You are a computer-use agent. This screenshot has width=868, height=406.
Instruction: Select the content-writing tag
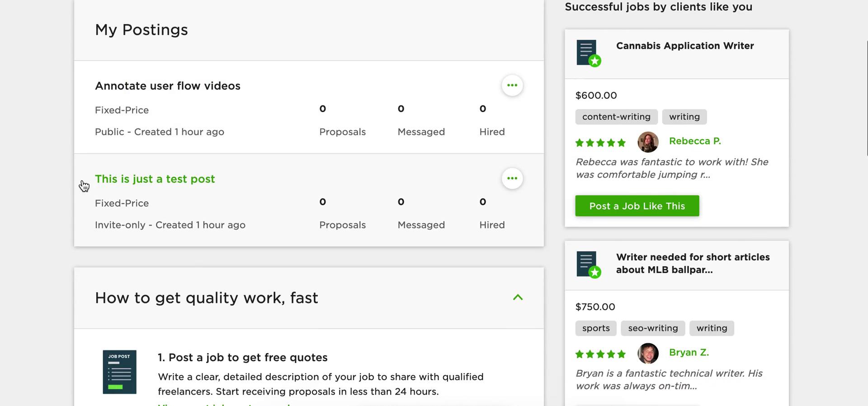tap(616, 117)
